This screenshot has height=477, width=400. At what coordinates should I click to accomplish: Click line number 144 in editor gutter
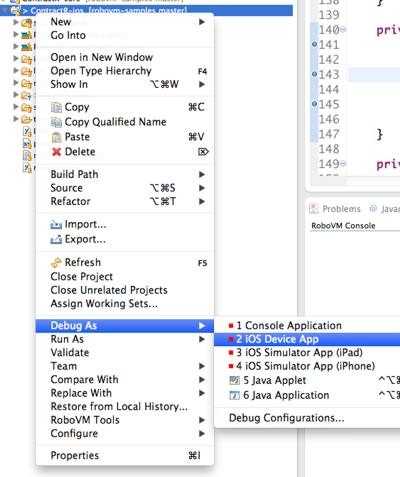coord(329,89)
